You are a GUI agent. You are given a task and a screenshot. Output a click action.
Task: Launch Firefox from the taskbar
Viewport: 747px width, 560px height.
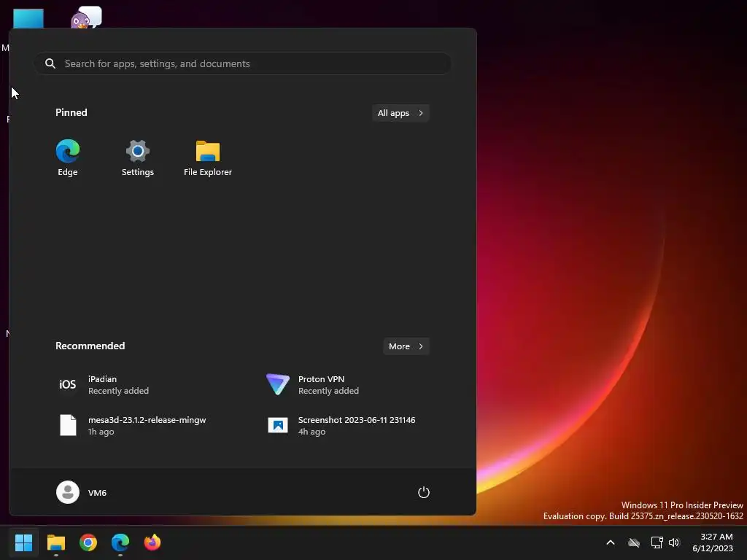click(x=152, y=542)
